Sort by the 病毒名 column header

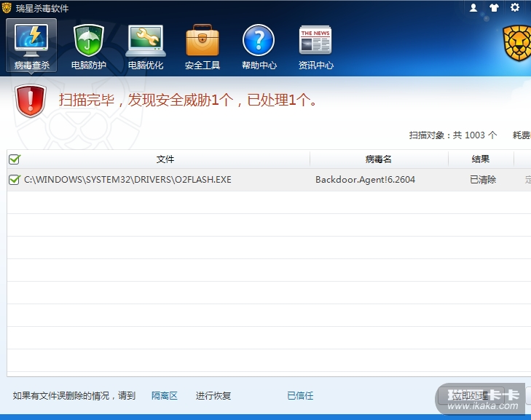click(379, 159)
